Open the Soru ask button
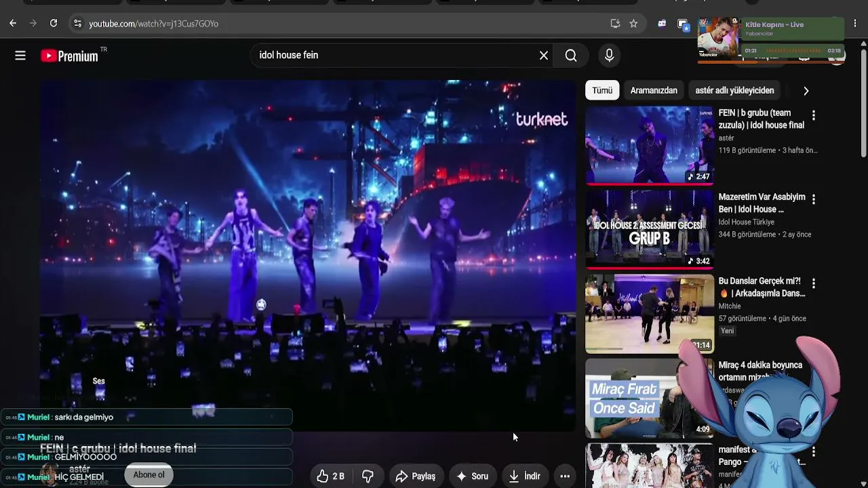Viewport: 868px width, 488px height. (x=472, y=476)
